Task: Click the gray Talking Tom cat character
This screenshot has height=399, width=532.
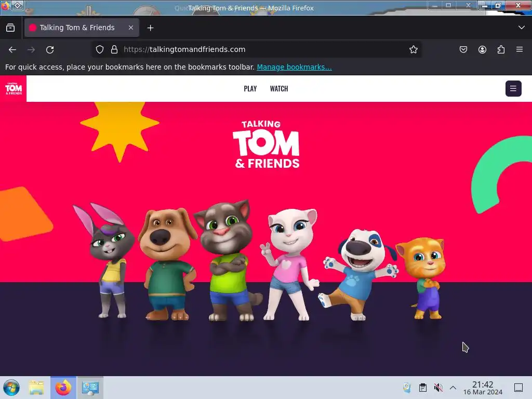Action: 228,261
